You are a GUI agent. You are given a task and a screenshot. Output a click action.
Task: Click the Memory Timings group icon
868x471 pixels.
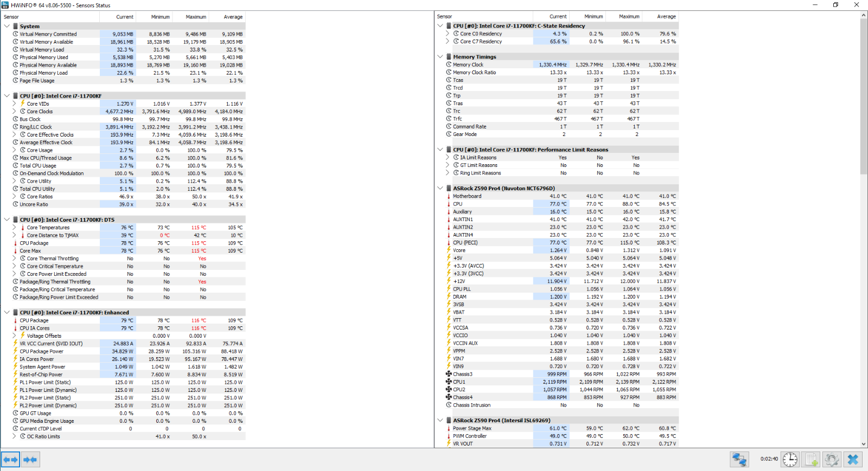tap(449, 56)
